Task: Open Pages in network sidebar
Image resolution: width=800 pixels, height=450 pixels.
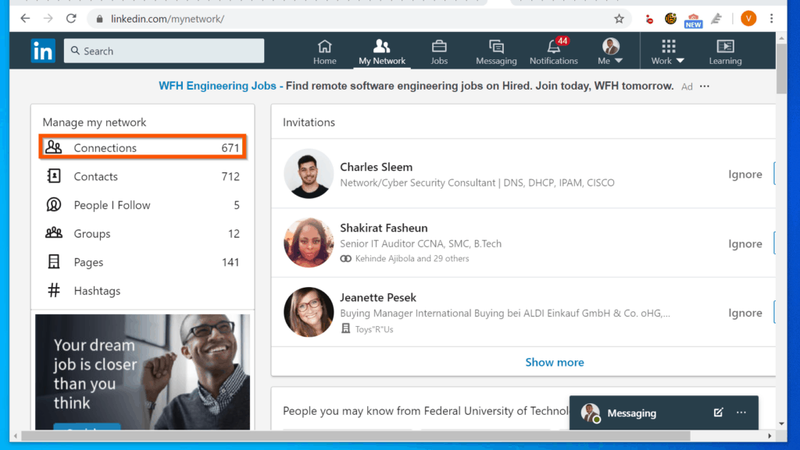Action: 142,262
